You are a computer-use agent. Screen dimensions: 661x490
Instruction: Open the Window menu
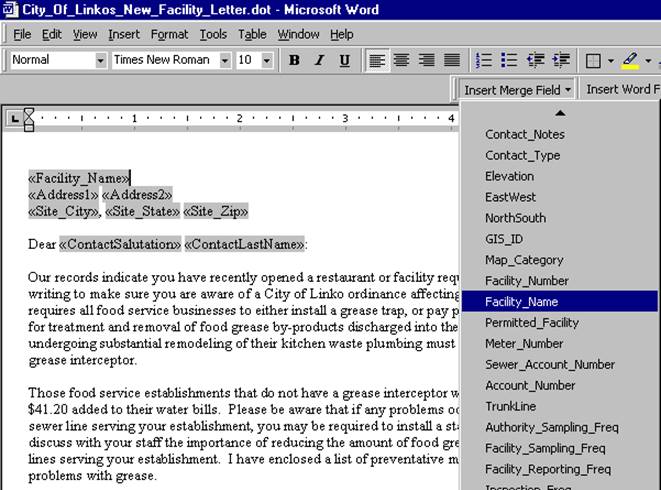[298, 34]
